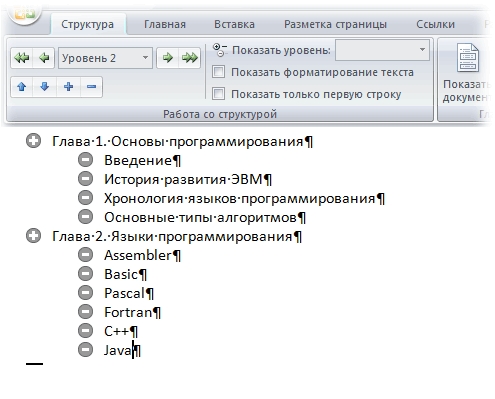Viewport: 495px width, 399px height.
Task: Open the Ссылки ribbon tab
Action: click(x=435, y=24)
